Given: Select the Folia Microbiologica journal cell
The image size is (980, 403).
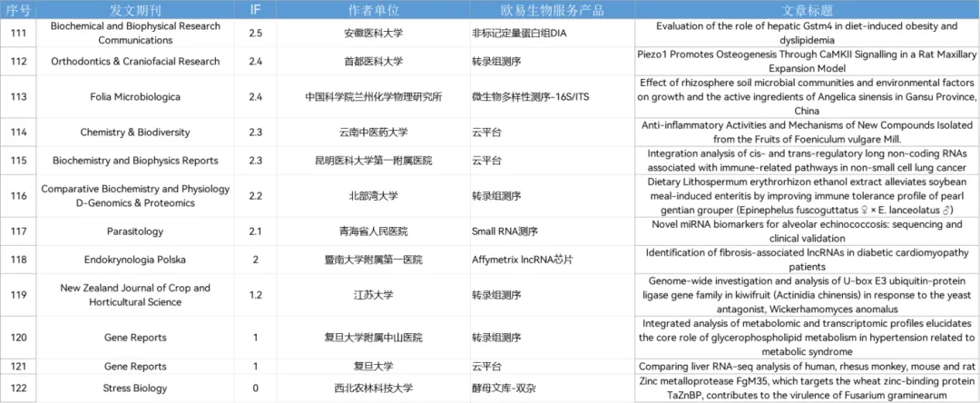Looking at the screenshot, I should [135, 97].
